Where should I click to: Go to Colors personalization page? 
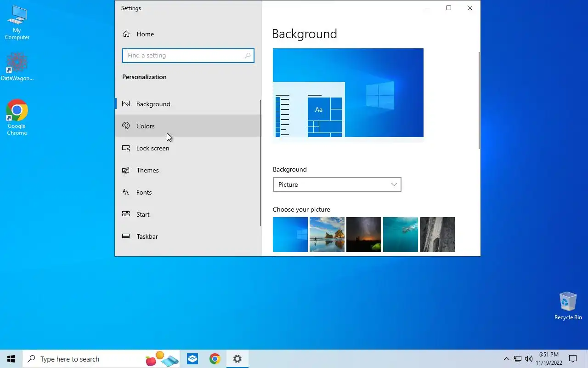coord(187,126)
